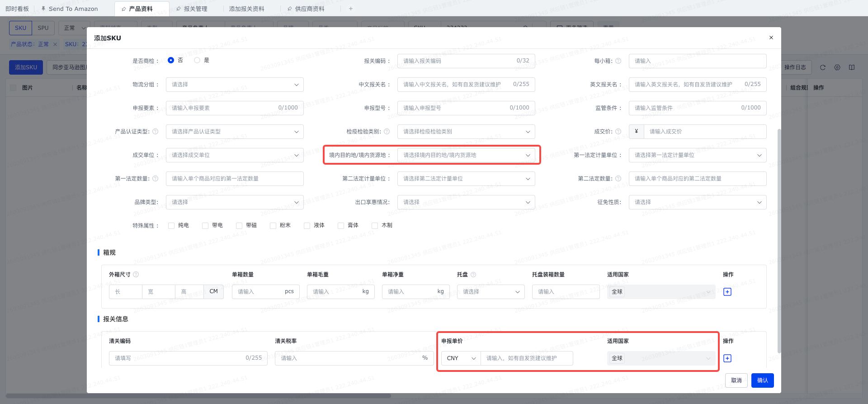Click the 操作日志 button in background
This screenshot has height=404, width=868.
pos(795,67)
